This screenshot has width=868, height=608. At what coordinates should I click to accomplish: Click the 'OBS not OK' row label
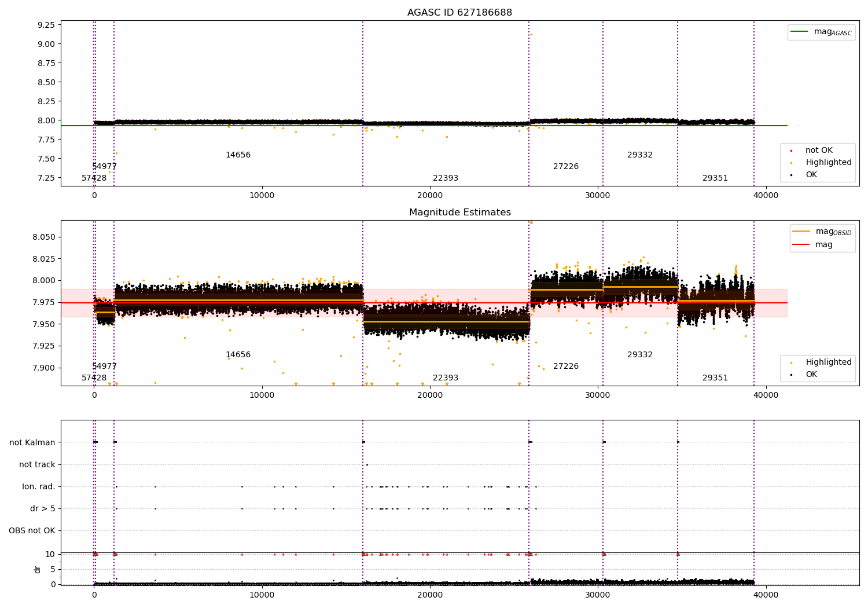32,530
